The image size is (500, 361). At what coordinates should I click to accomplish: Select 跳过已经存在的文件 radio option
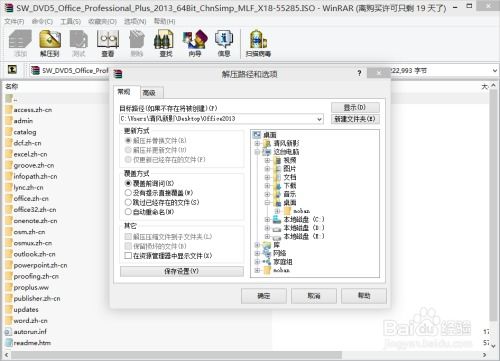[128, 202]
